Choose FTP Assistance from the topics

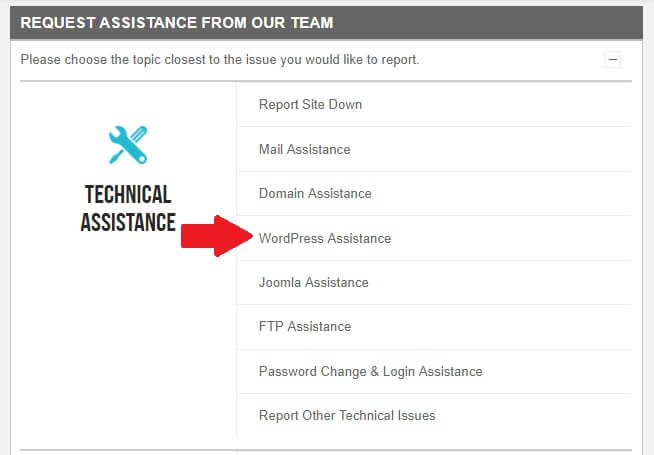[435, 327]
